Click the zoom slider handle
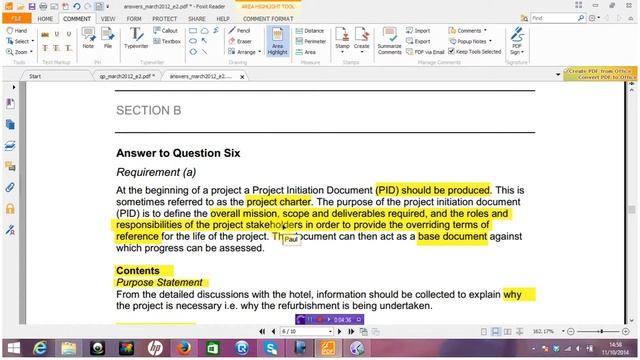The width and height of the screenshot is (640, 360). tap(602, 331)
